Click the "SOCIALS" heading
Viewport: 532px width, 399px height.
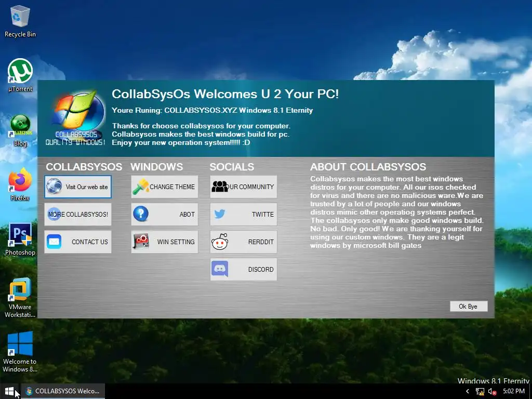232,167
